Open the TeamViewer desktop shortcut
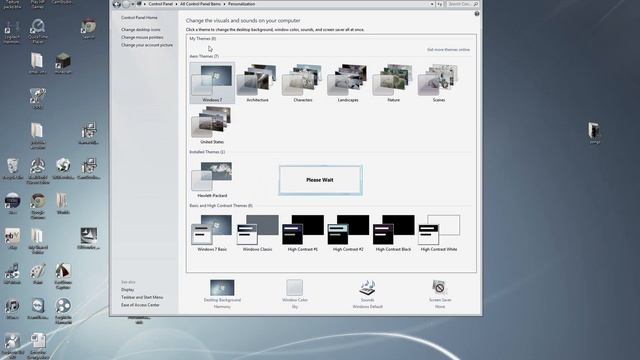 [38, 309]
